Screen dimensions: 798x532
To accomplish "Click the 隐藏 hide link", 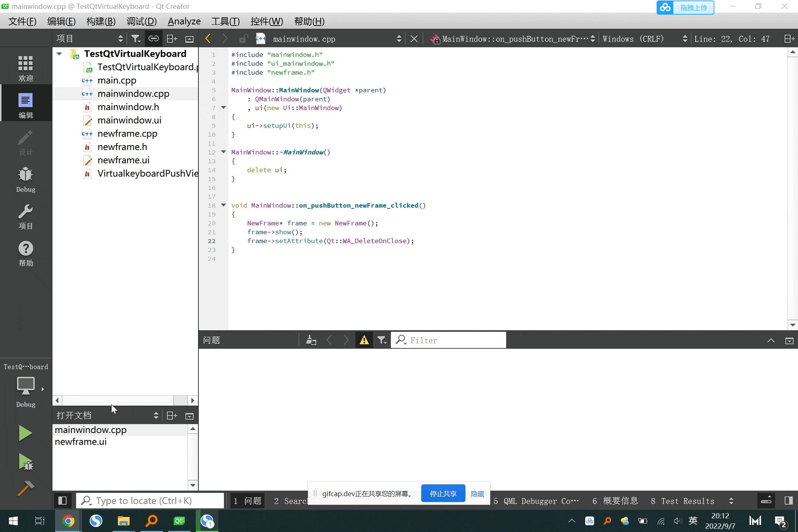I will tap(477, 494).
